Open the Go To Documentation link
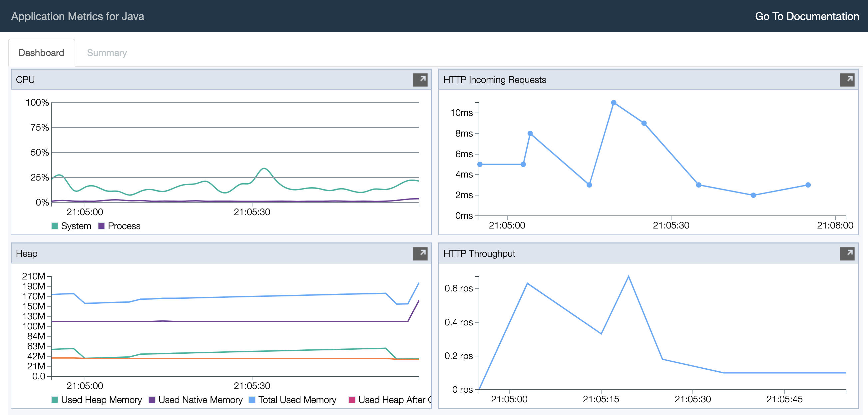This screenshot has width=868, height=415. pyautogui.click(x=807, y=16)
